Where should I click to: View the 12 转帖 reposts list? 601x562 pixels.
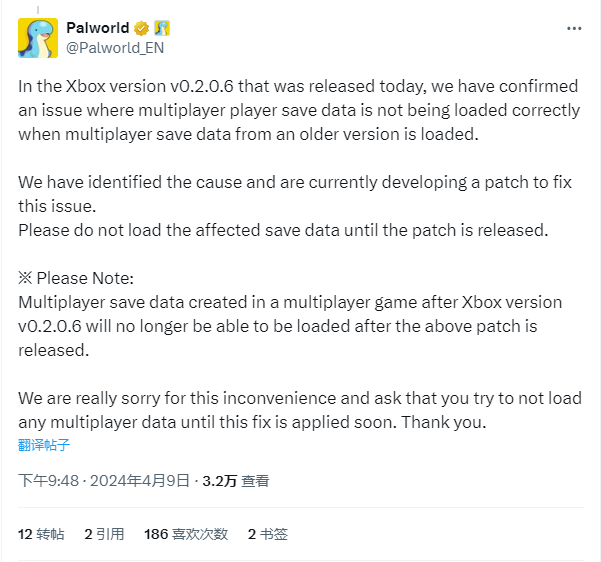[x=41, y=534]
